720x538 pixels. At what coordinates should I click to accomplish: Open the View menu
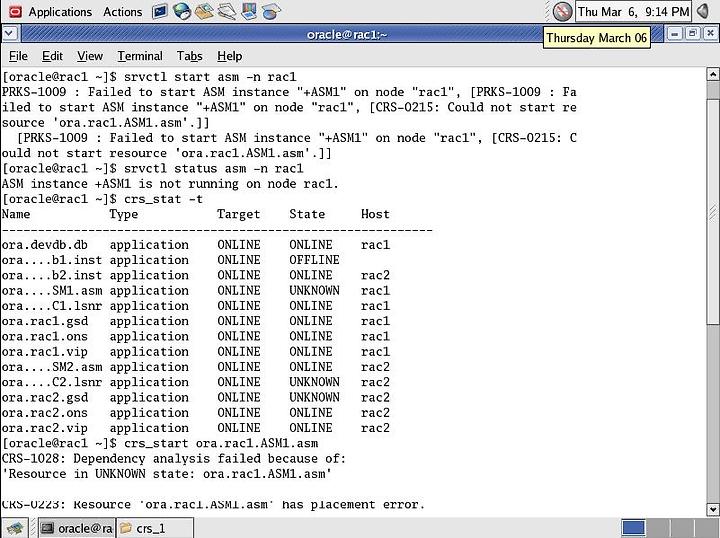pos(90,56)
